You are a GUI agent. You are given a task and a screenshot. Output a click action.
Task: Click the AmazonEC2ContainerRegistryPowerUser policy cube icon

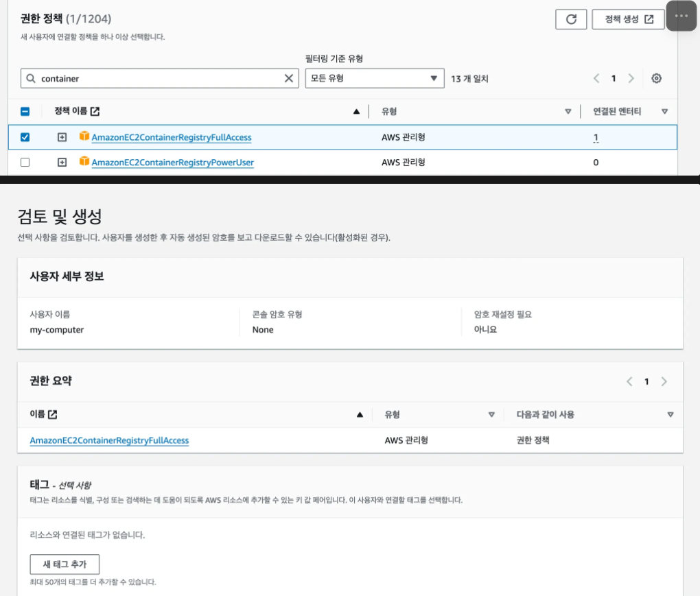pos(84,160)
